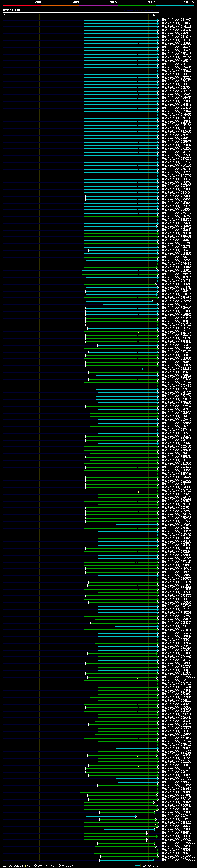Select hit UniRef100_Q5DVT4
This screenshot has height=868, width=197.
pyautogui.click(x=177, y=64)
